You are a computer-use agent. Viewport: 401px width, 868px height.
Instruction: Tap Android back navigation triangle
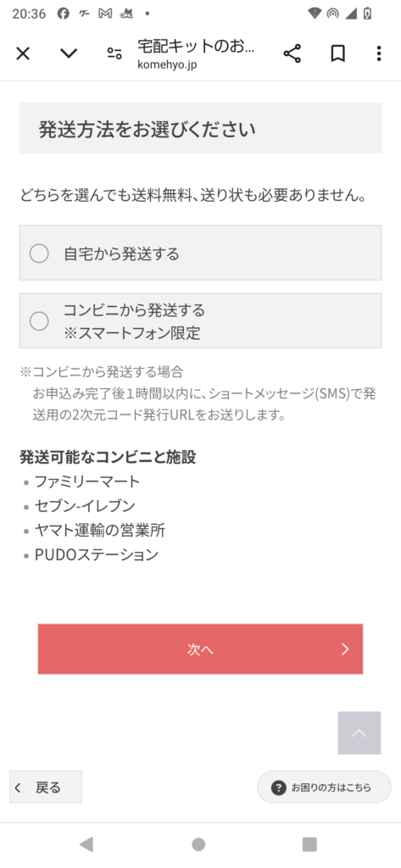point(86,844)
